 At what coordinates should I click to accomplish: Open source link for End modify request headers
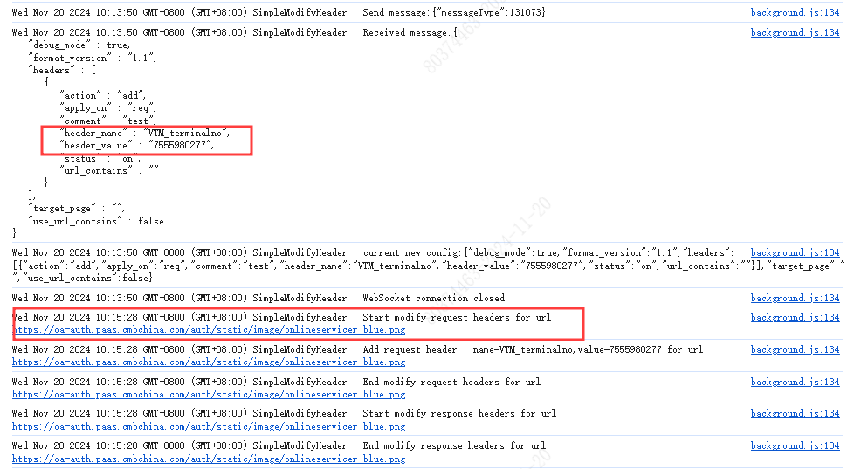pos(795,382)
